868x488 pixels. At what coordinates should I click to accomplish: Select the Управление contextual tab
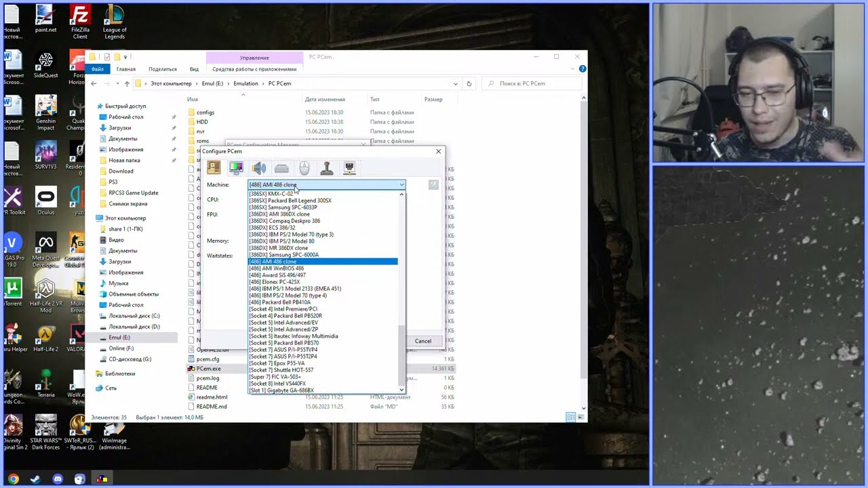click(254, 58)
